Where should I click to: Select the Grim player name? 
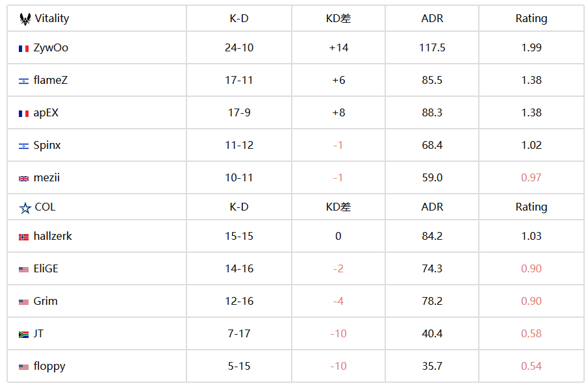pos(45,302)
